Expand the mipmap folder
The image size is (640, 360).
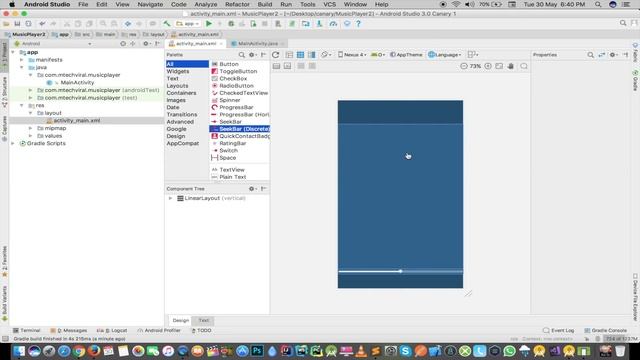coord(30,128)
